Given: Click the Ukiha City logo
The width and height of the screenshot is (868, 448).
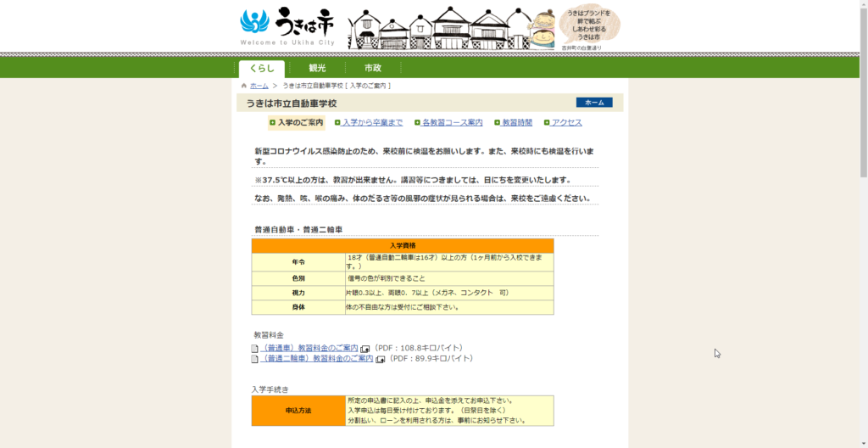Looking at the screenshot, I should point(287,26).
